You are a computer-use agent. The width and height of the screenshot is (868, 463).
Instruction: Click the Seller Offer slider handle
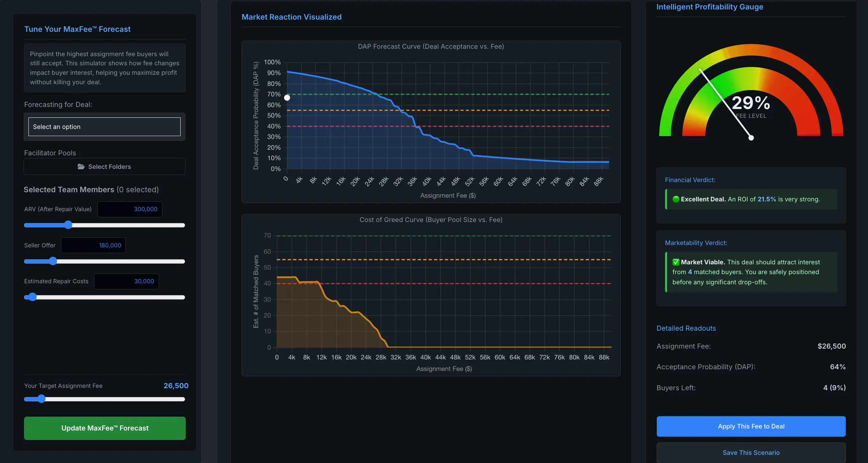tap(53, 261)
